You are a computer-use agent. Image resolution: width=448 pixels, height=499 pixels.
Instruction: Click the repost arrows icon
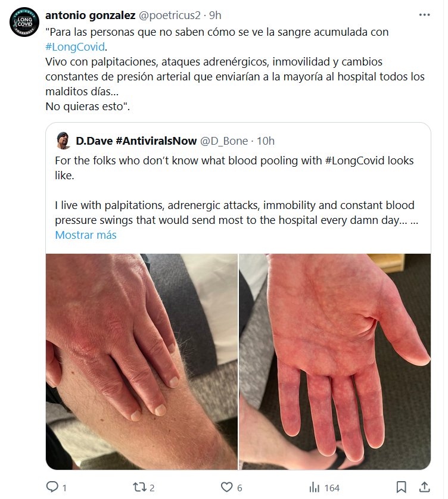tap(139, 487)
